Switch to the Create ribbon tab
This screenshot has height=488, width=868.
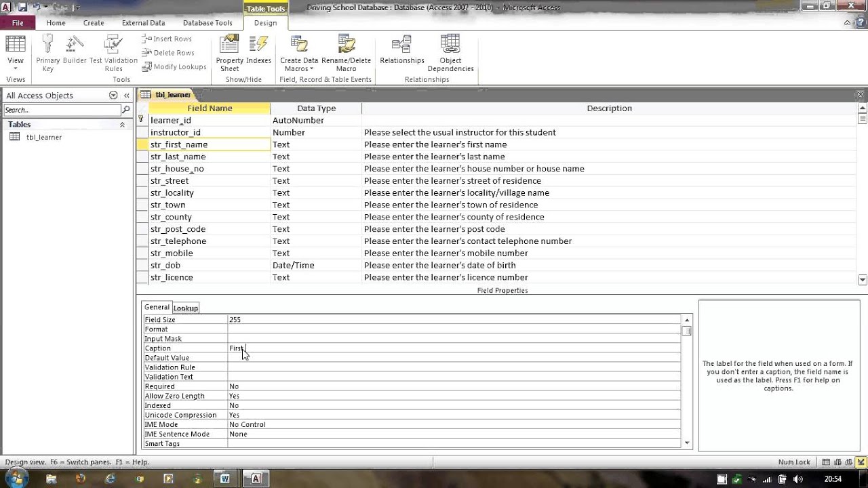(94, 22)
